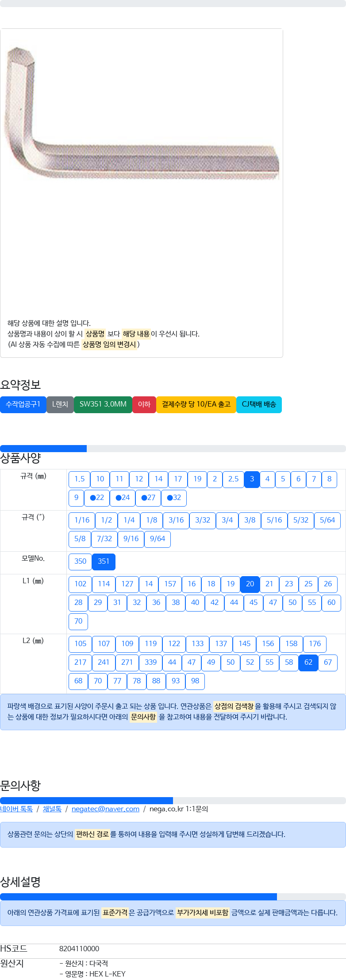Click the 결제수량 당 10/EA 출고 badge
Screen dimensions: 346x980
(x=196, y=404)
